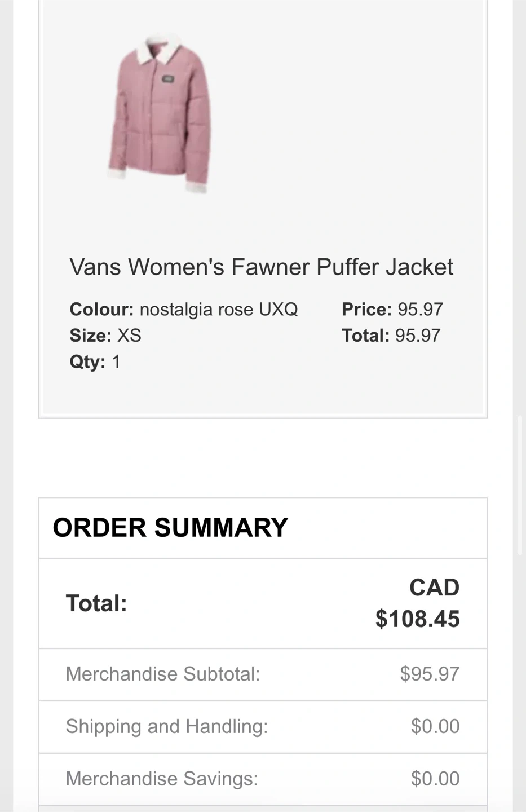
Task: Click the CAD $108.45 order total
Action: [x=418, y=603]
